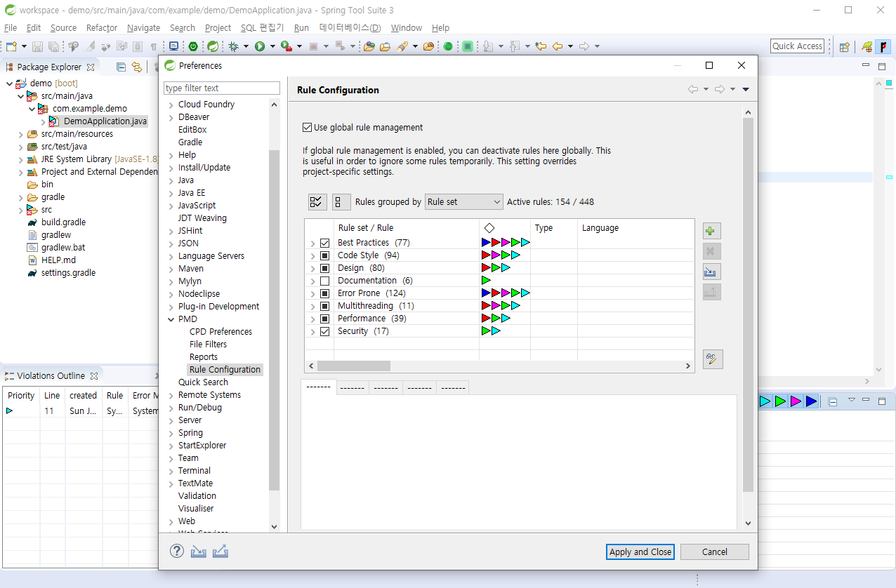This screenshot has height=588, width=896.
Task: Toggle the Design rule set checkbox
Action: pos(324,268)
